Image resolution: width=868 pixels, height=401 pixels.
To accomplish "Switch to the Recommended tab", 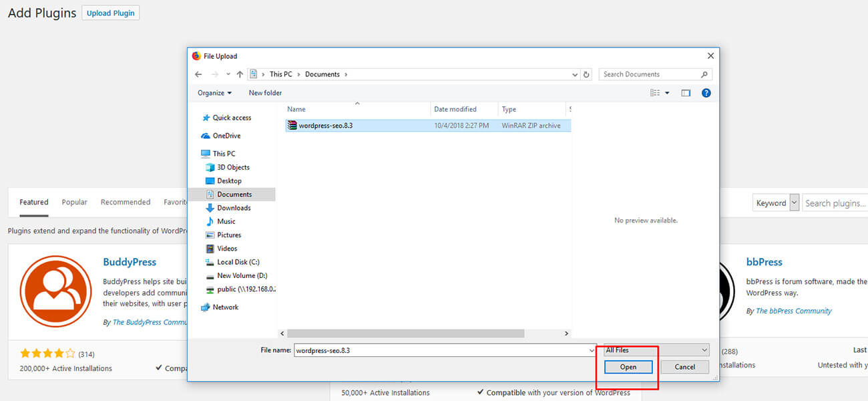I will 126,202.
